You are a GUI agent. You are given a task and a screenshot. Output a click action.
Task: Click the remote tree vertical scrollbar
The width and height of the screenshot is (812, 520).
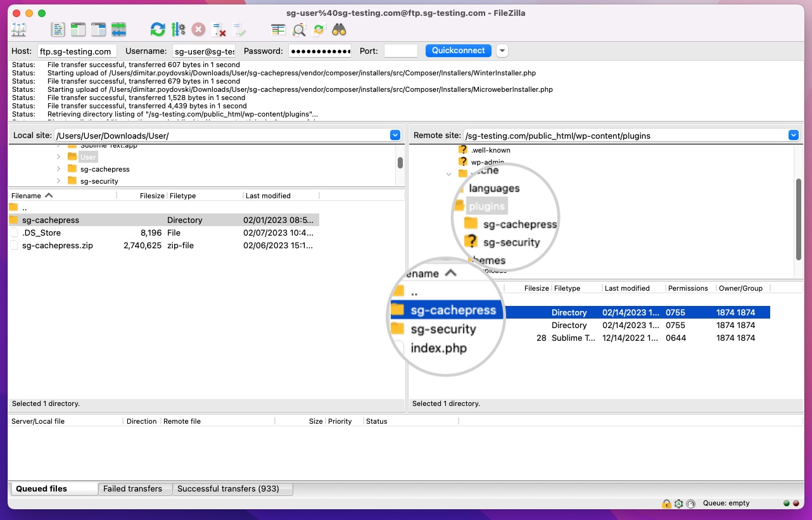coord(797,219)
